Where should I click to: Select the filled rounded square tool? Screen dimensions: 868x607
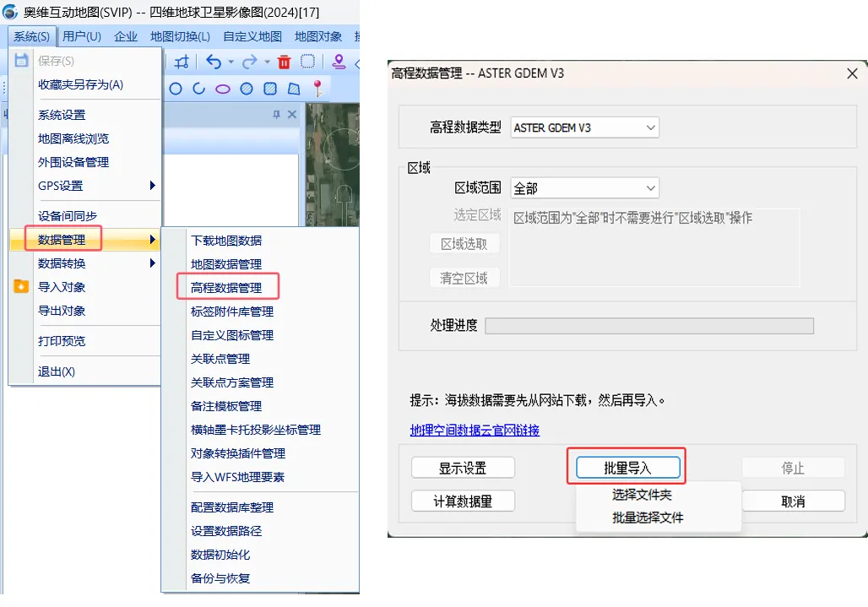[270, 89]
